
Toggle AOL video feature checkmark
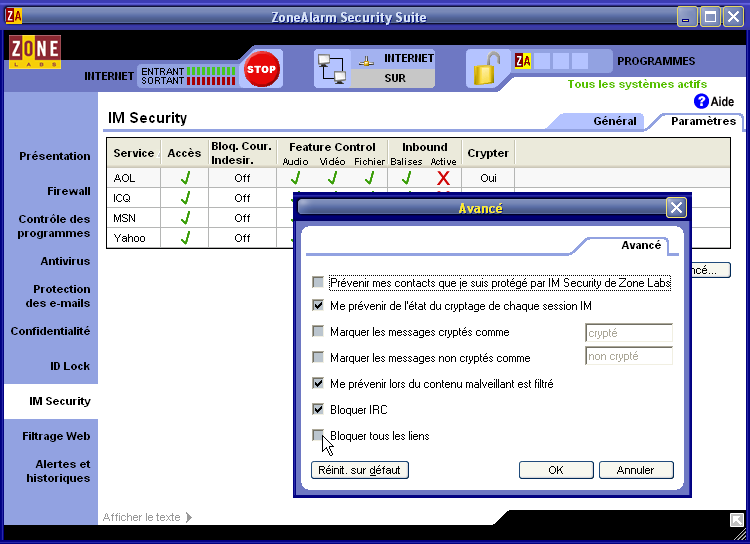coord(332,178)
